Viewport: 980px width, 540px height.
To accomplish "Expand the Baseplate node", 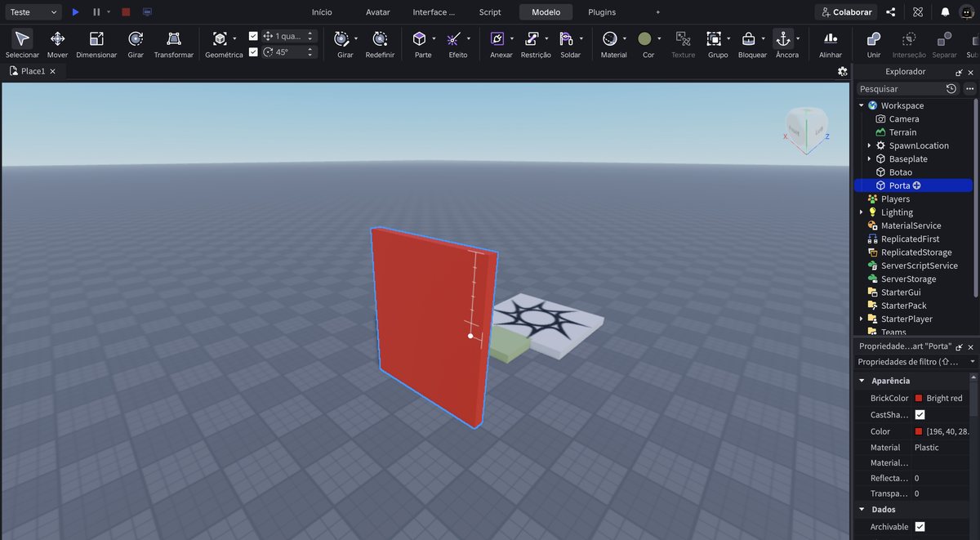I will [x=869, y=158].
